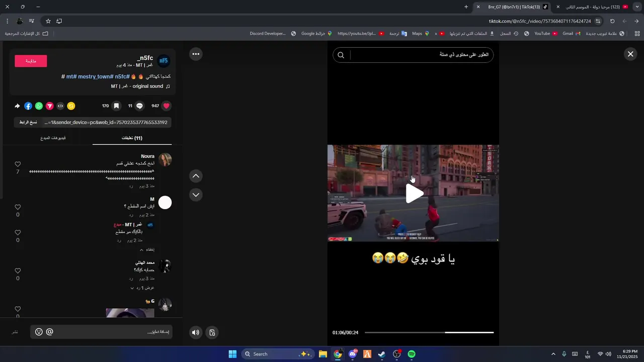Open the original sound music link
This screenshot has width=644, height=362.
click(x=140, y=86)
